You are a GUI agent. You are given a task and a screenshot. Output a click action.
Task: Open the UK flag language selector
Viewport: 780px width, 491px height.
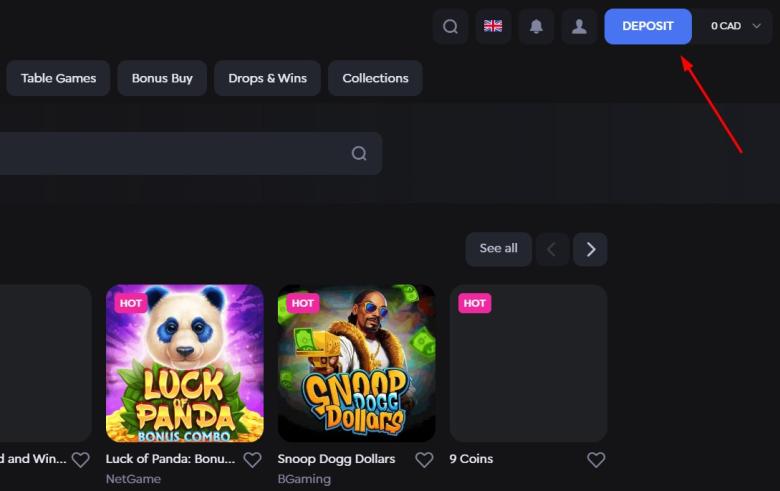click(x=493, y=27)
